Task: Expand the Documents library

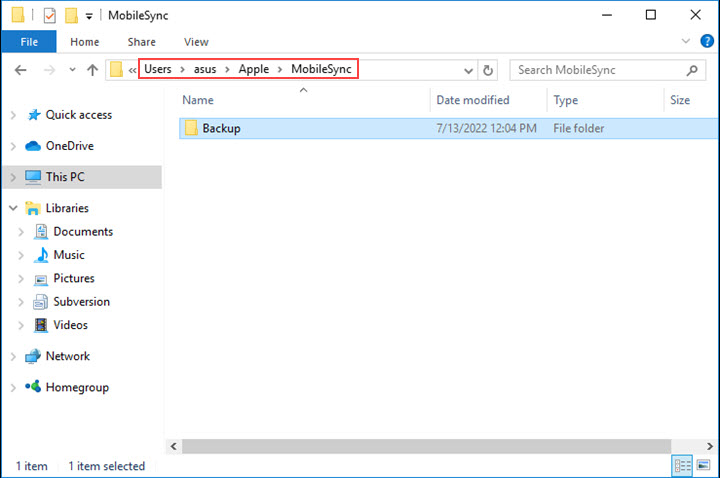Action: point(21,232)
